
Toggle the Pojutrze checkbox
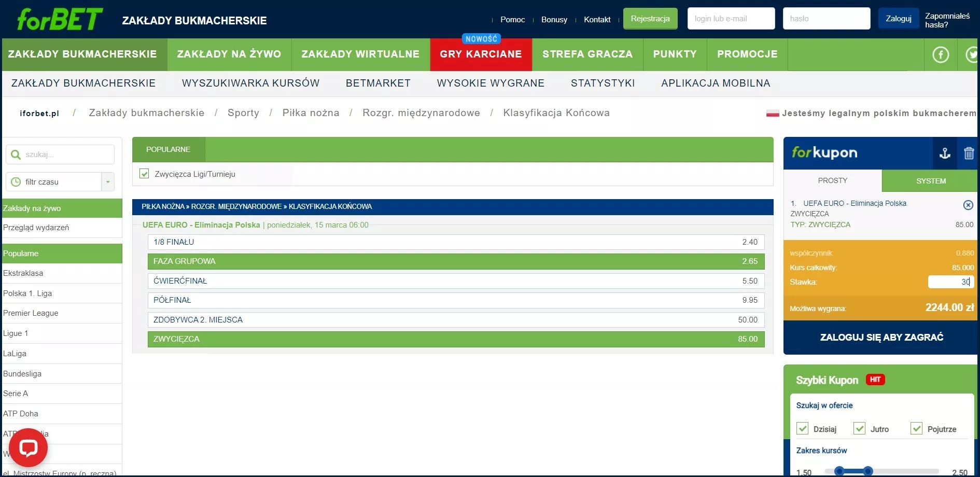917,429
